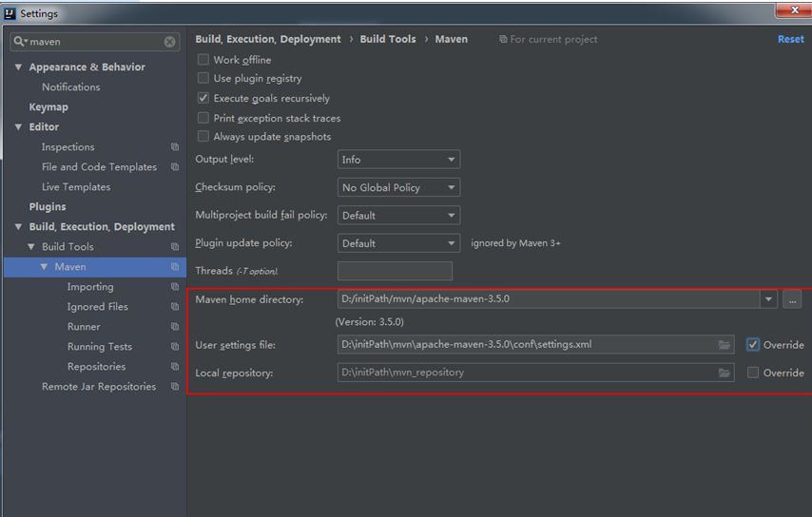
Task: Open Remote Jar Repositories settings
Action: [98, 387]
